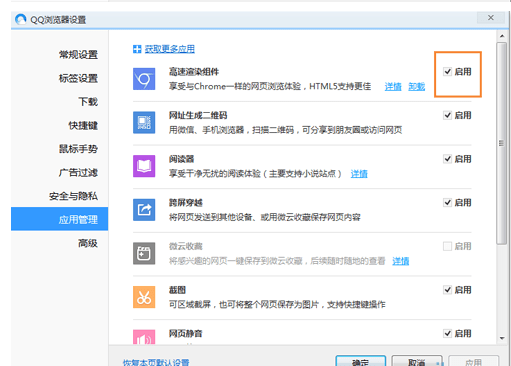Select 安全与隐私 in sidebar
Screen dimensions: 511x366
click(x=73, y=196)
